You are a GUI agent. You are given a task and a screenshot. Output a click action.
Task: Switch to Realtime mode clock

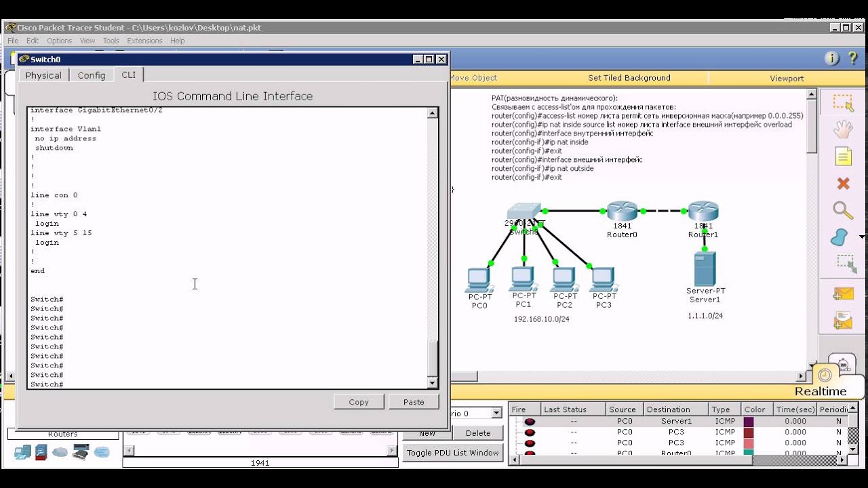point(825,375)
